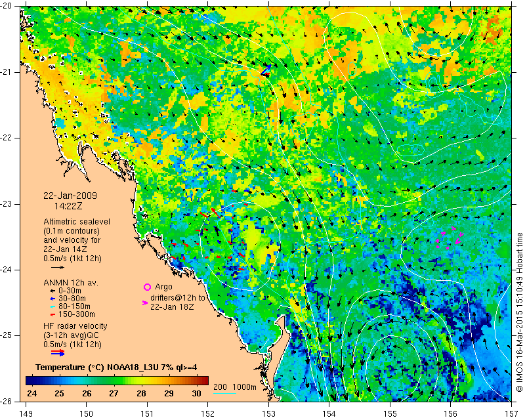Click the black altimetric velocity scale arrow

point(58,267)
